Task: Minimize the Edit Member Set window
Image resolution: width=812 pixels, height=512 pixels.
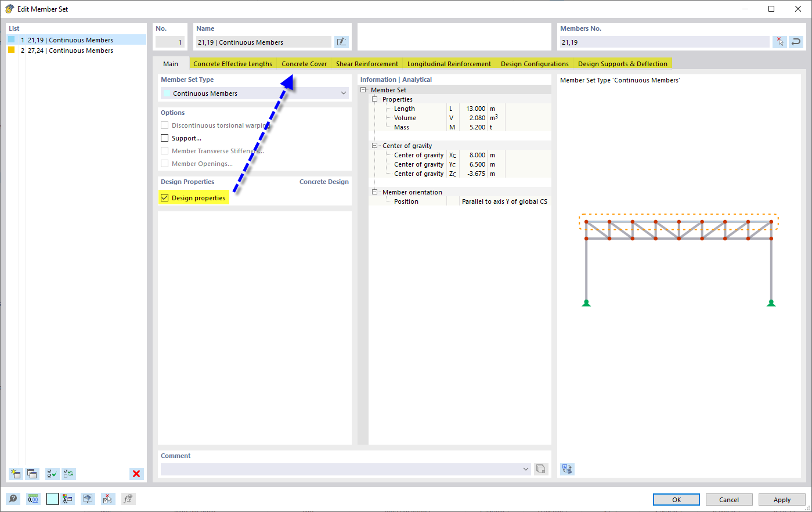Action: (x=745, y=9)
